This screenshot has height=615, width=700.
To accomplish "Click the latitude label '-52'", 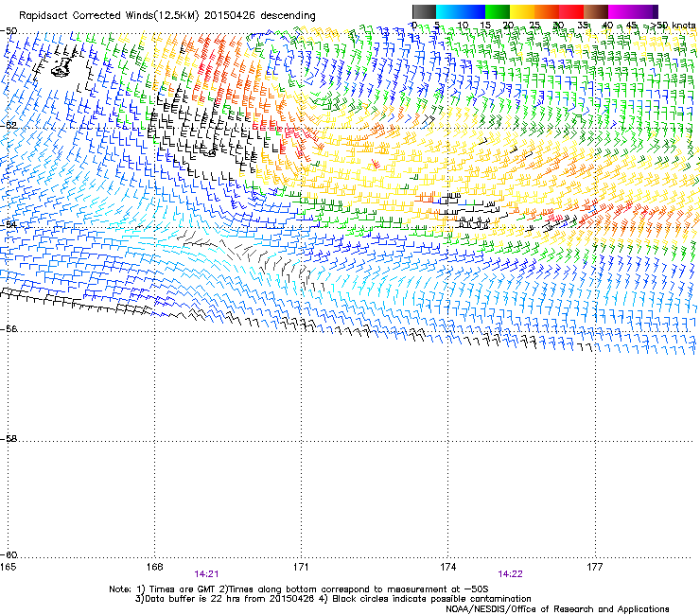I will 9,126.
